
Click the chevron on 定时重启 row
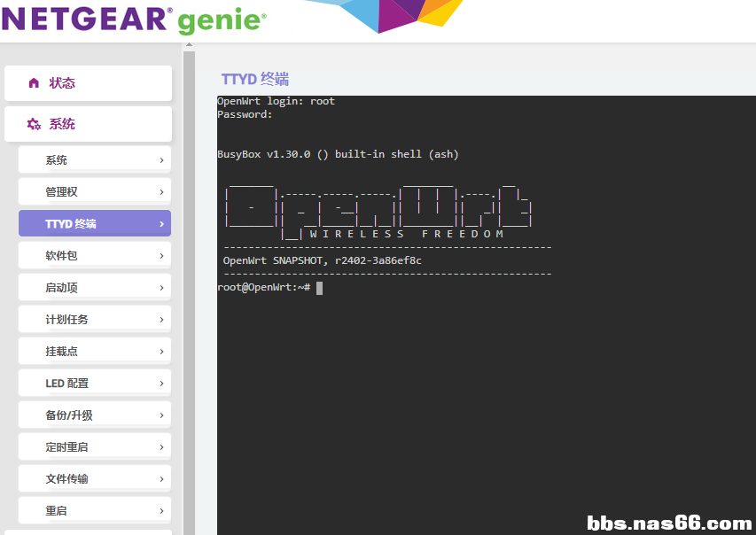click(161, 447)
